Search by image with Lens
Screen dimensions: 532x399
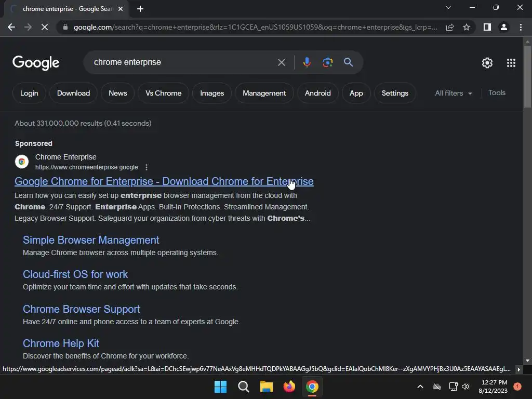point(327,62)
